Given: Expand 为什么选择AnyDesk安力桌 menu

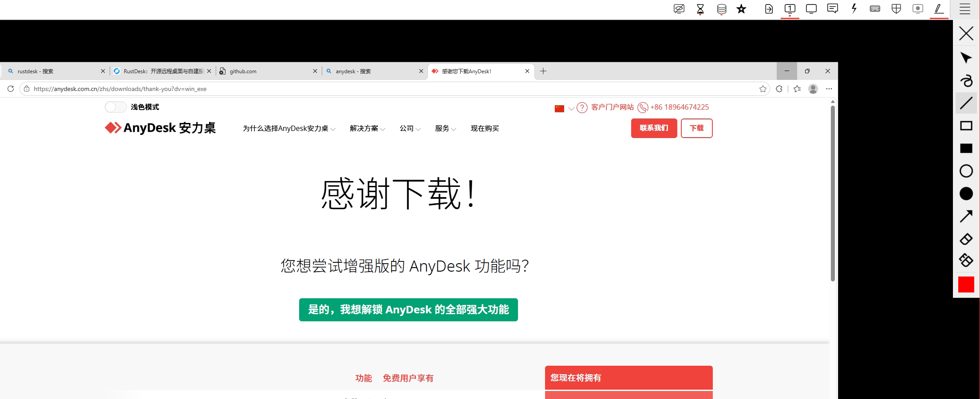Looking at the screenshot, I should [x=289, y=128].
